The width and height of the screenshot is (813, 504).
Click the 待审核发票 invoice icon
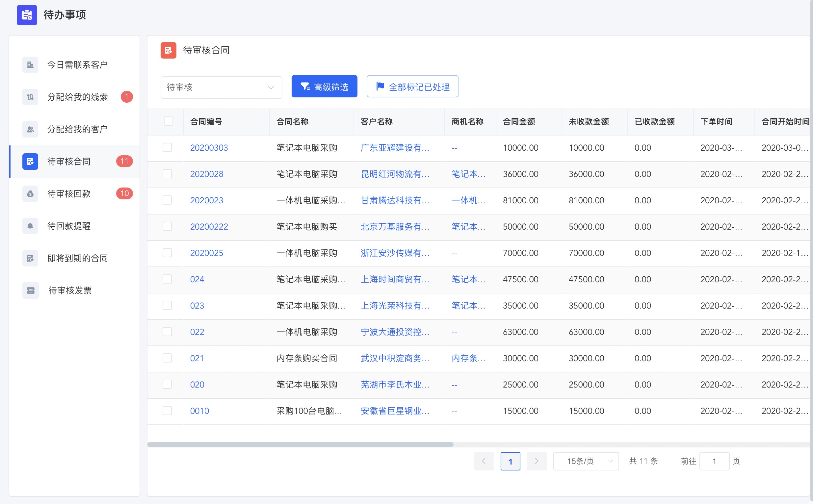(x=30, y=291)
